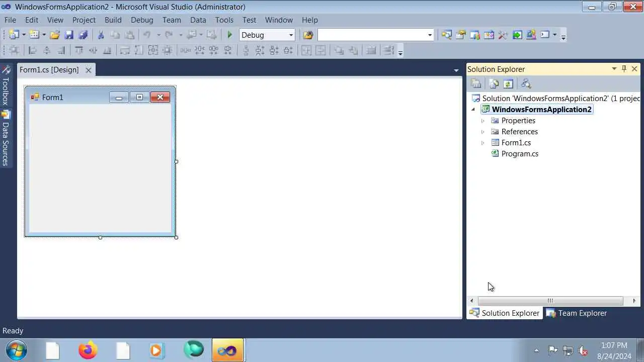Click the Copy toolbar icon
The image size is (644, 362).
(x=115, y=35)
